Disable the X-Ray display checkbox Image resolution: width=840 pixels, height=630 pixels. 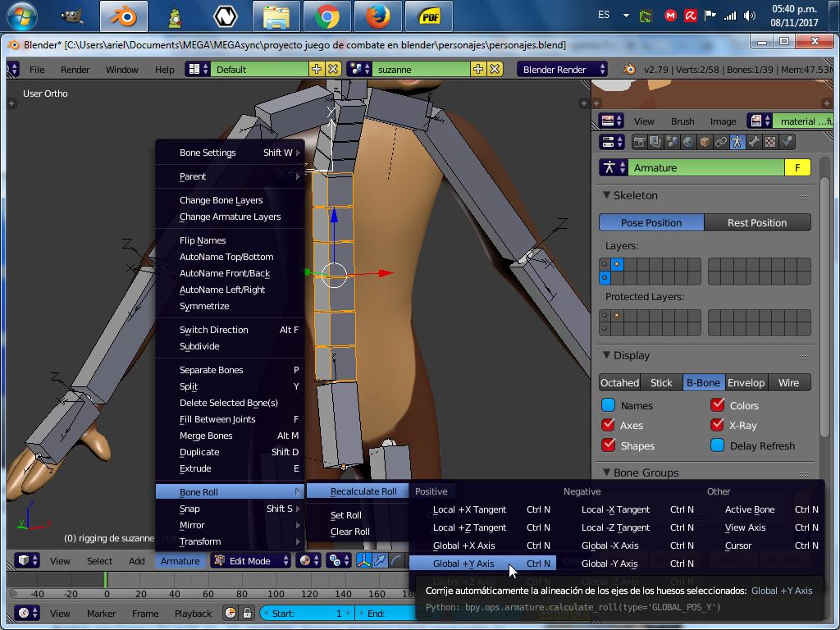click(x=717, y=425)
